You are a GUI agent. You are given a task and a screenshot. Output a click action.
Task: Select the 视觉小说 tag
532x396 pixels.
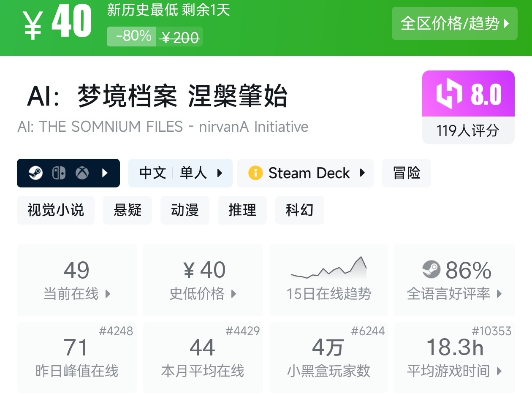[56, 210]
